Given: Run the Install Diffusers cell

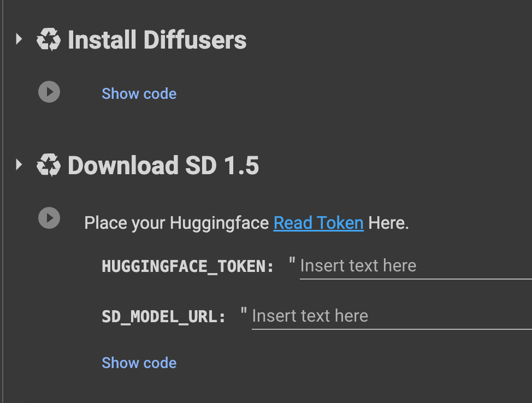Looking at the screenshot, I should coord(49,92).
